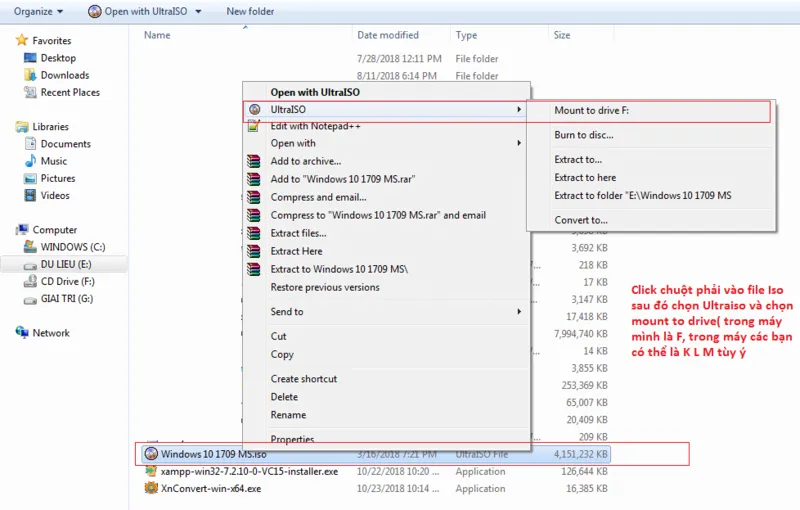This screenshot has width=800, height=510.
Task: Click the Windows 10 1709 MS.iso file icon
Action: pyautogui.click(x=151, y=453)
